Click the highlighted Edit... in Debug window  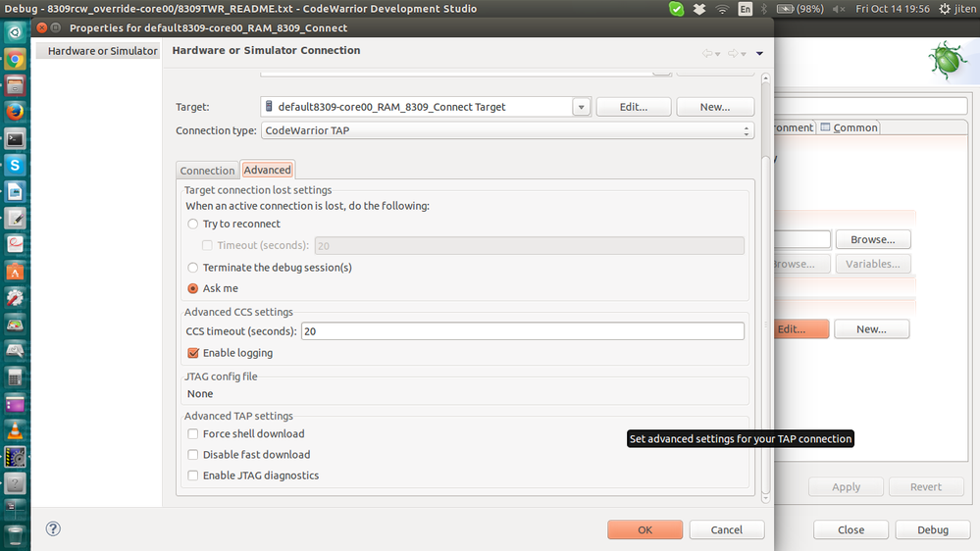tap(801, 329)
